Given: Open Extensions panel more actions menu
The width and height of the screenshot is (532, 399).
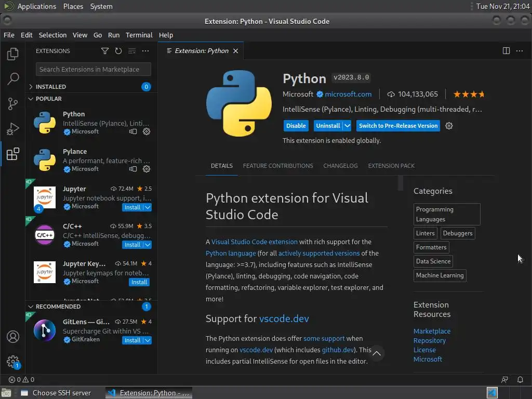Looking at the screenshot, I should click(x=145, y=51).
